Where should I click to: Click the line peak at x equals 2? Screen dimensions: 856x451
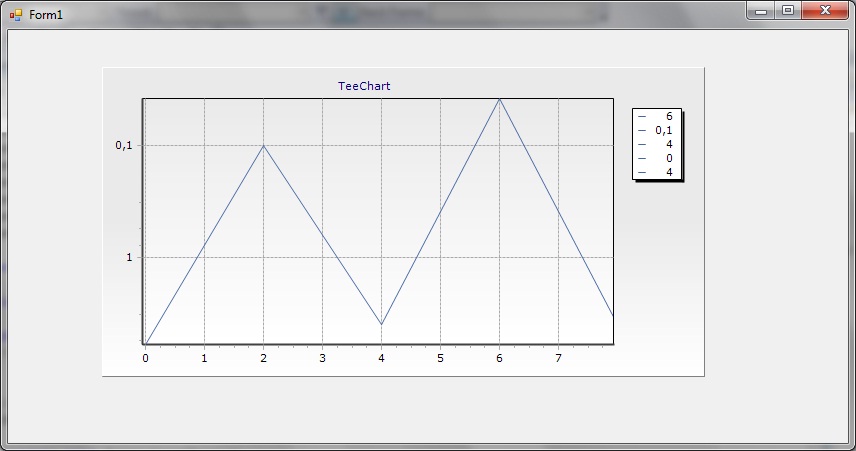pos(263,146)
